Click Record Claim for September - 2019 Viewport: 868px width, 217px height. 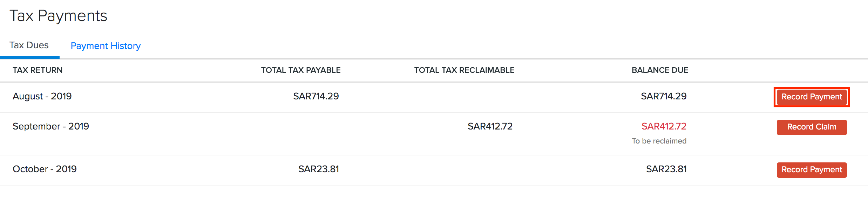811,127
